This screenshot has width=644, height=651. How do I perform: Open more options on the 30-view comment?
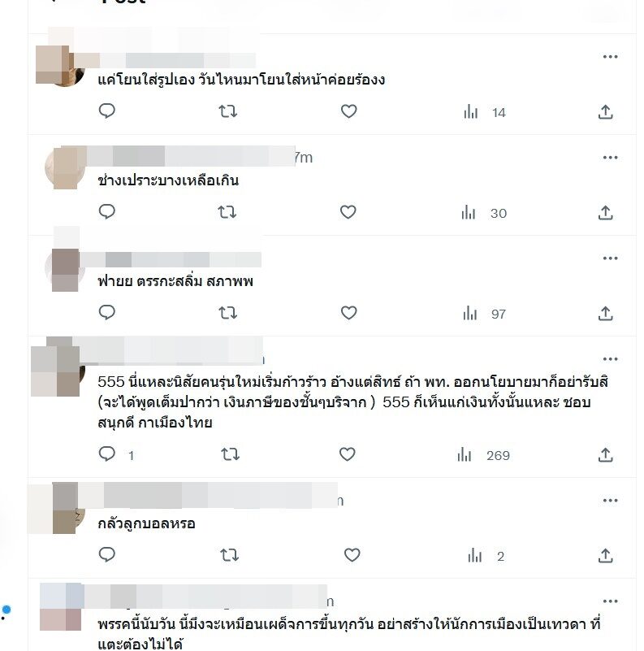point(610,158)
